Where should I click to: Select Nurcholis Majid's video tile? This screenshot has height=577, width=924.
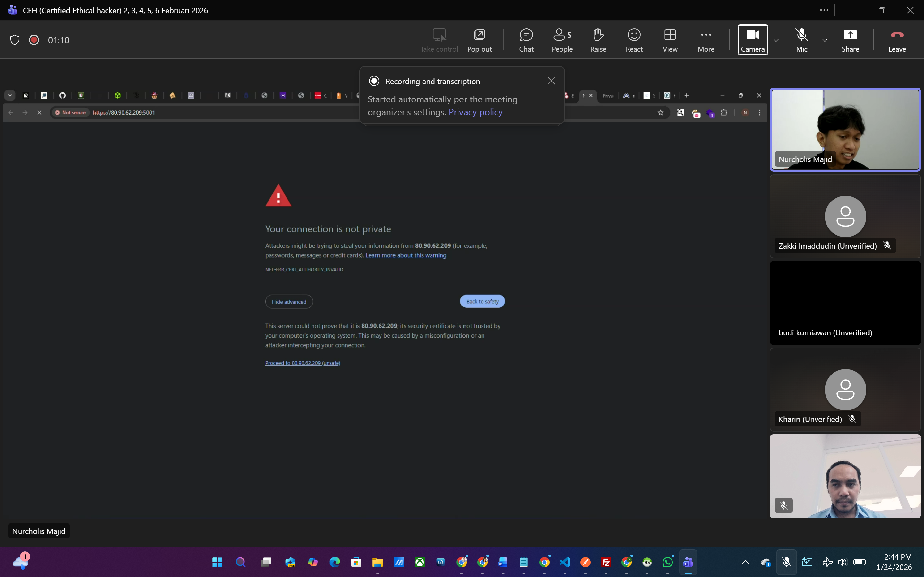tap(845, 130)
